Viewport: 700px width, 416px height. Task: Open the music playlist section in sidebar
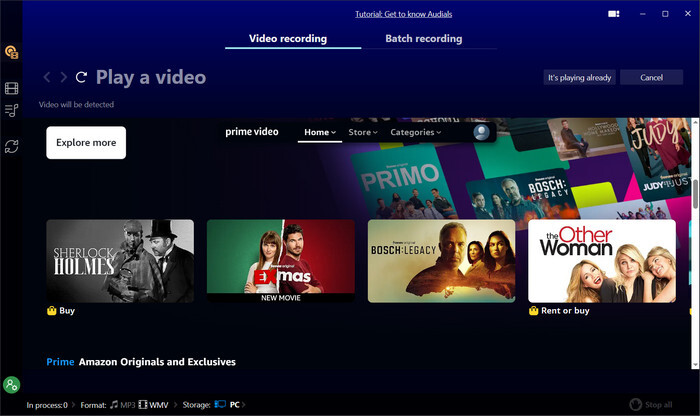[x=12, y=111]
